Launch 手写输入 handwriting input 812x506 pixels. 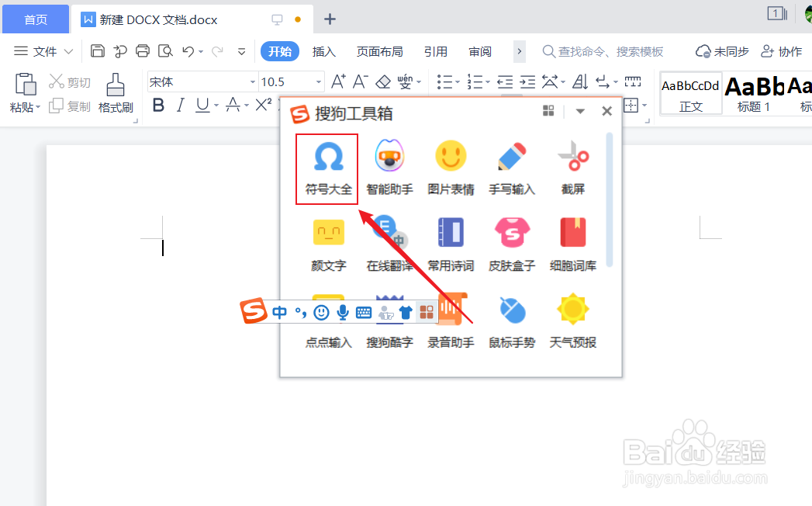click(512, 168)
